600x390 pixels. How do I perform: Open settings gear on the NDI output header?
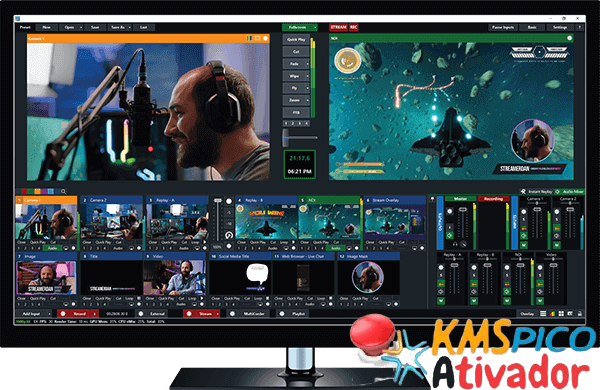[569, 38]
